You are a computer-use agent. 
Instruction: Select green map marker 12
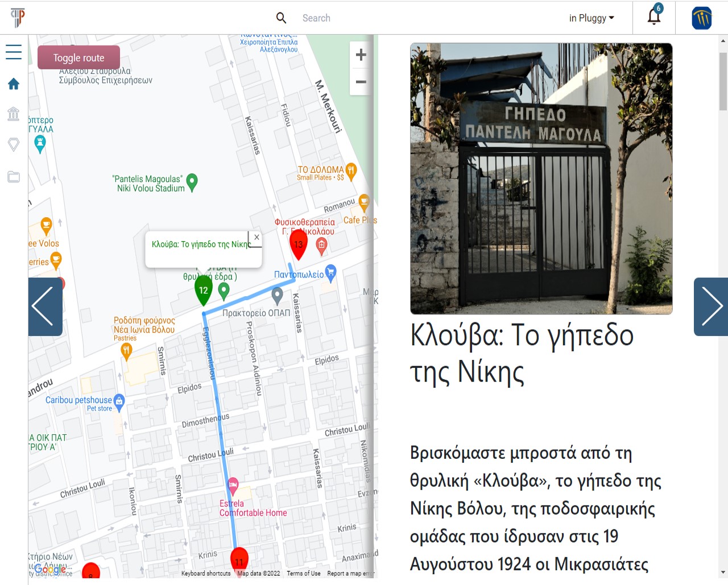pyautogui.click(x=203, y=289)
